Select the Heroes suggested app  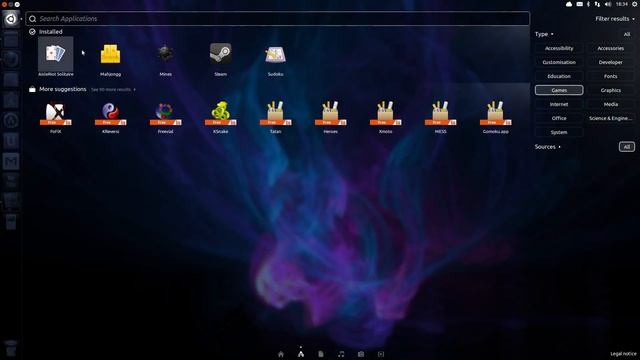(331, 116)
